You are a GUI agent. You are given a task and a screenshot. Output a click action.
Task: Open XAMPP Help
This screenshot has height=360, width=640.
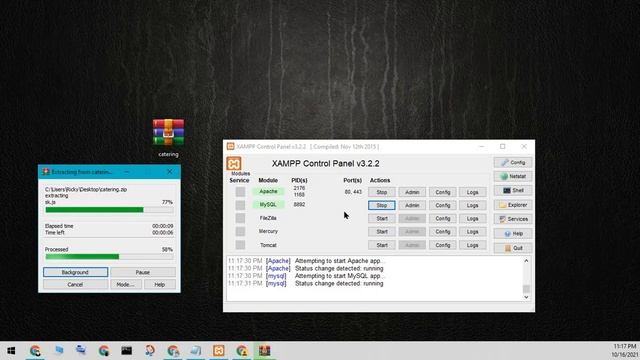[513, 233]
